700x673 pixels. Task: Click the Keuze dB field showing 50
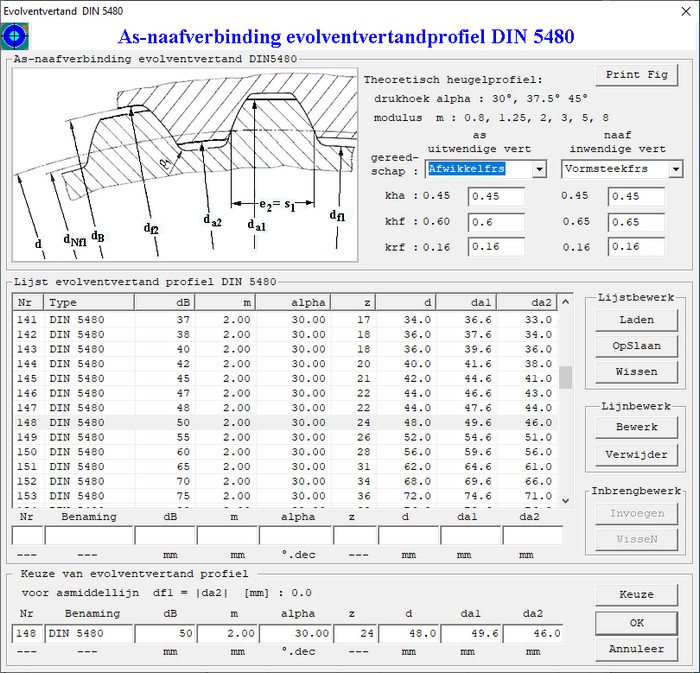pos(165,634)
